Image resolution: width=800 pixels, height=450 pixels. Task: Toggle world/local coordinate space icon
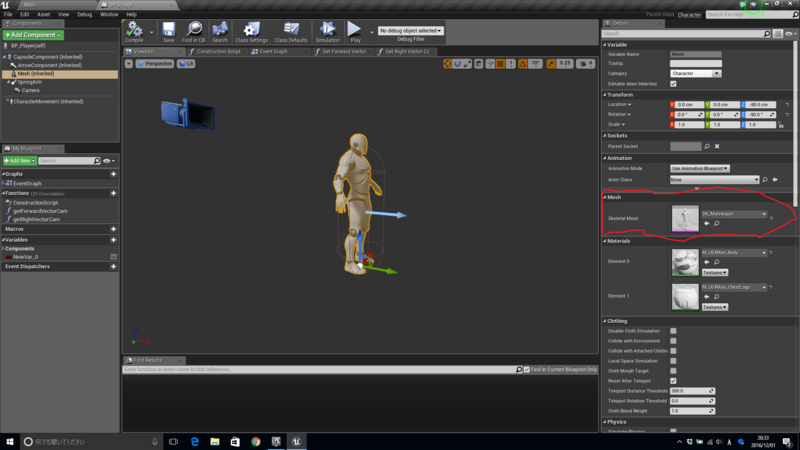click(479, 64)
